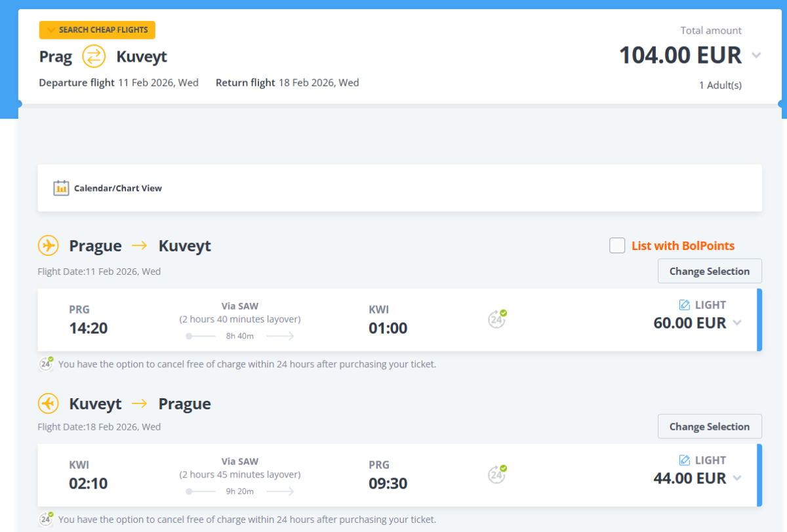Click the List with BolPoints link text
Viewport: 787px width, 532px height.
pos(683,246)
